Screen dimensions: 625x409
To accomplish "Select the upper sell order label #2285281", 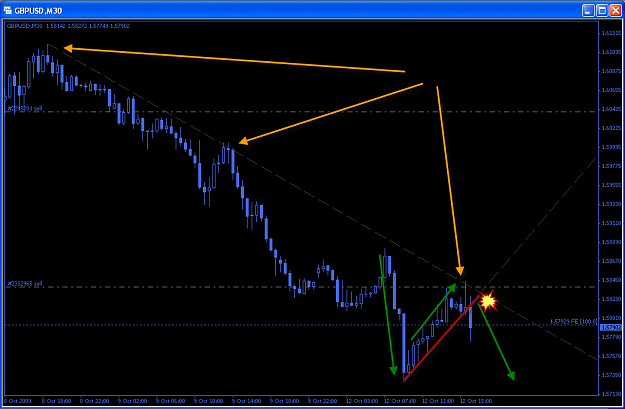I will (25, 108).
